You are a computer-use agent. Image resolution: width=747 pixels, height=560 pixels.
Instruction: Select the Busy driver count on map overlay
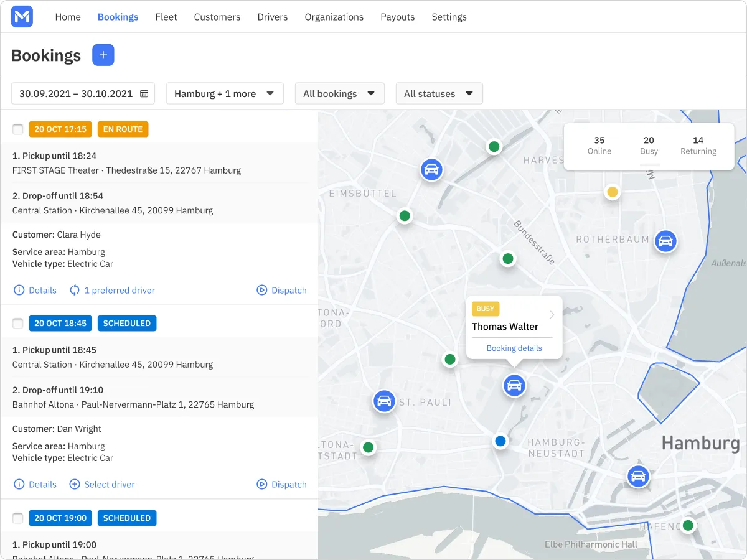[649, 145]
